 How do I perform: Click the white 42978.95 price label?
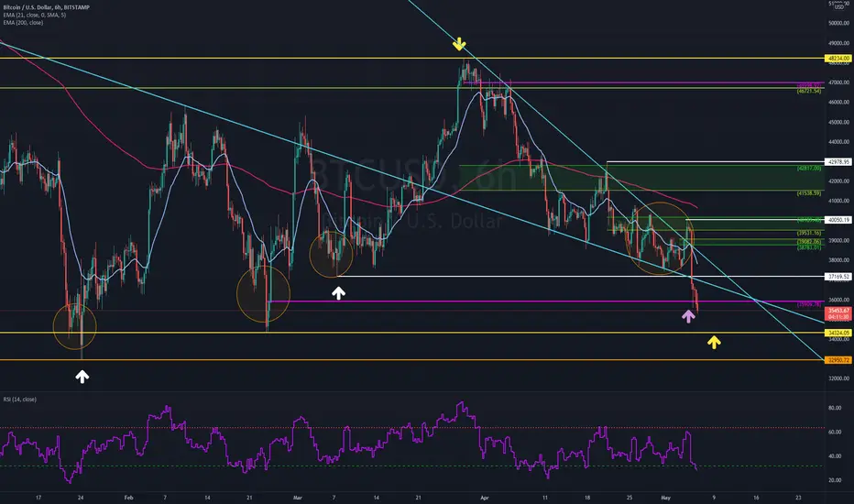(838, 162)
